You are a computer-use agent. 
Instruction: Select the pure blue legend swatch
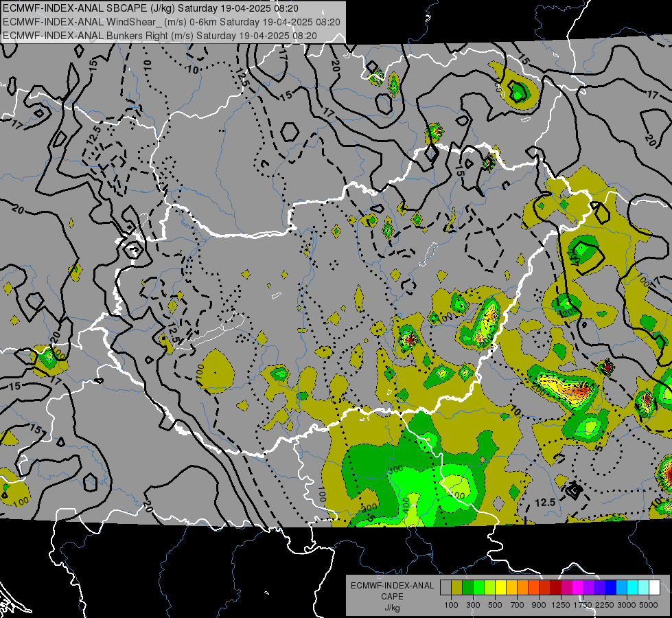tap(611, 588)
